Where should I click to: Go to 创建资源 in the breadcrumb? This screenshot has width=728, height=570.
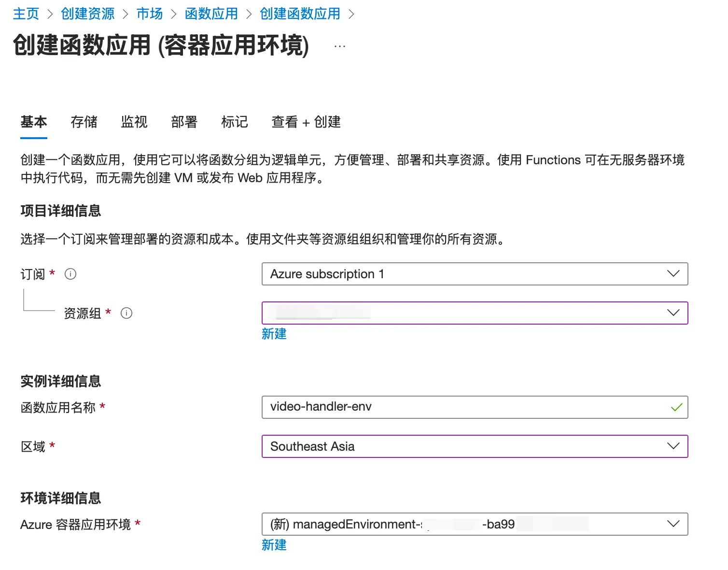(x=88, y=14)
